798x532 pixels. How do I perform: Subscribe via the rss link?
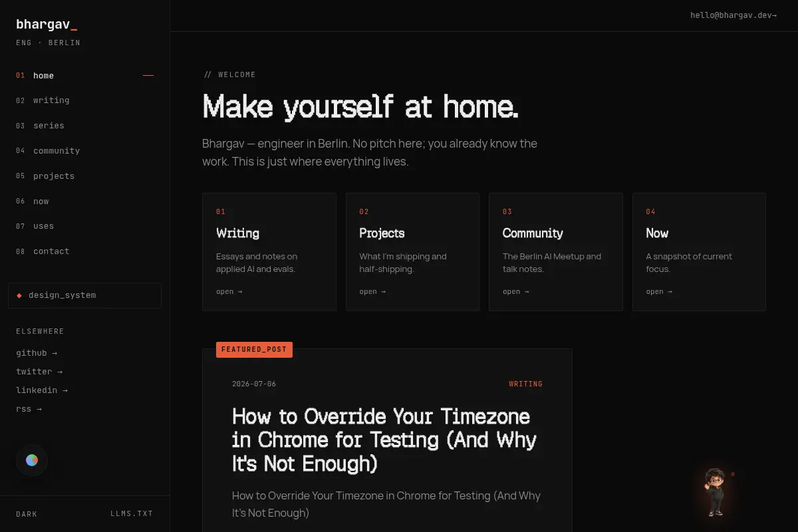tap(29, 409)
